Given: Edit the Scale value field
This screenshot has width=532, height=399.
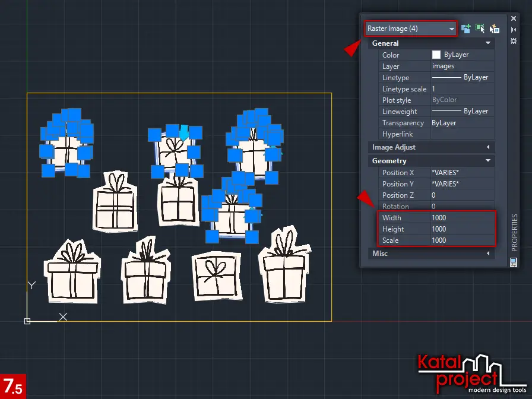Looking at the screenshot, I should click(x=462, y=240).
